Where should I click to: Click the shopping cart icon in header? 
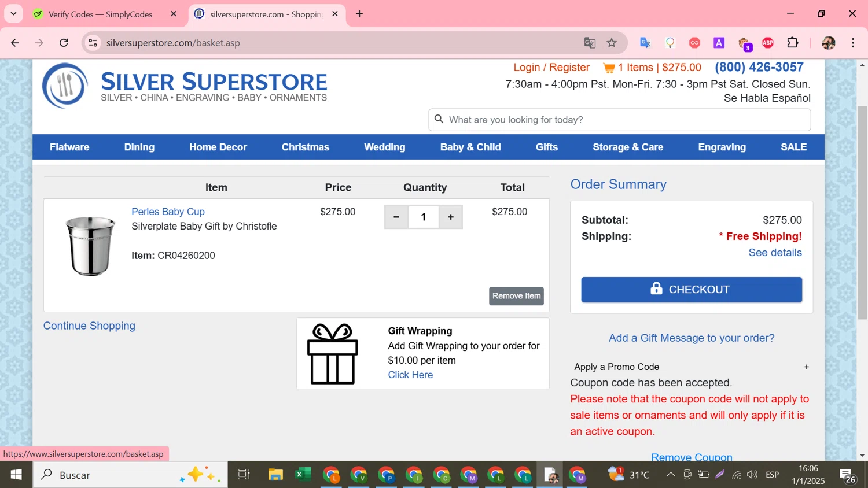[609, 68]
